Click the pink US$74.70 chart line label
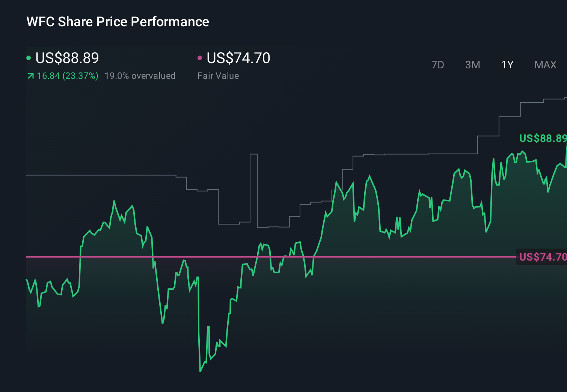This screenshot has width=567, height=392. pos(542,257)
